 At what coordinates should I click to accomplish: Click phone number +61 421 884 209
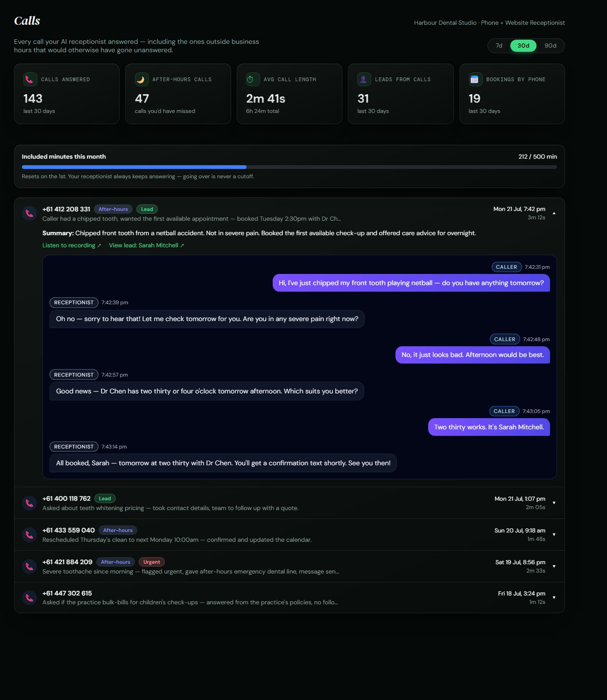(x=67, y=562)
